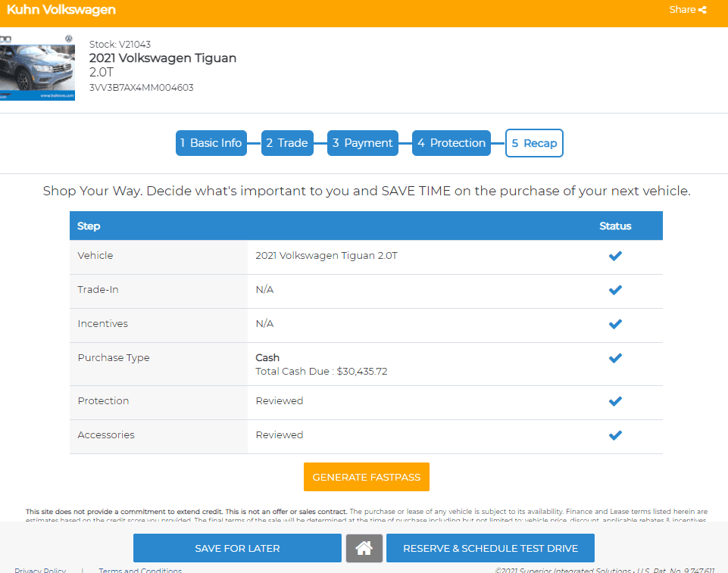Click N/A value in Incentives row
Screen dimensions: 728x573
(264, 324)
